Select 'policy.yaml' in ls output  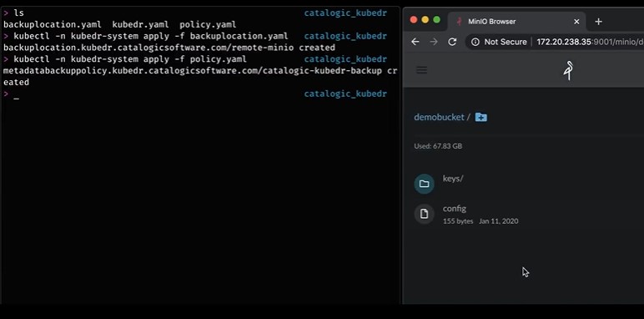coord(208,25)
